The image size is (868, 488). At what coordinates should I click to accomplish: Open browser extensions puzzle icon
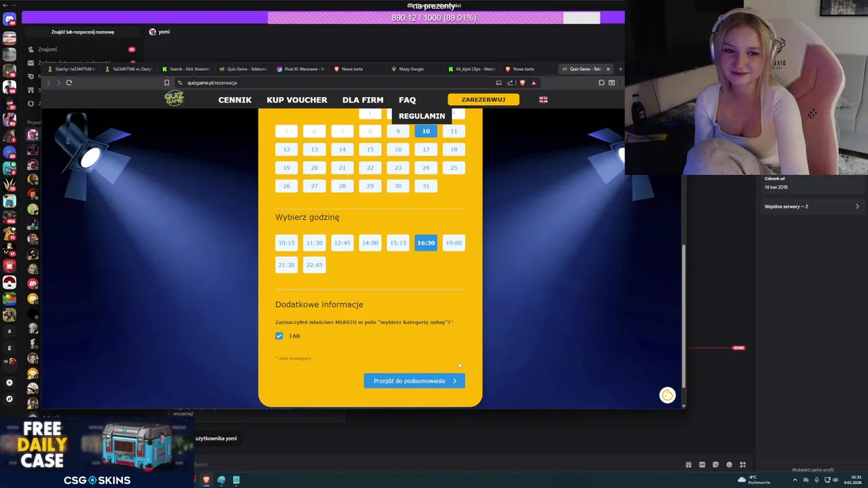coord(601,83)
